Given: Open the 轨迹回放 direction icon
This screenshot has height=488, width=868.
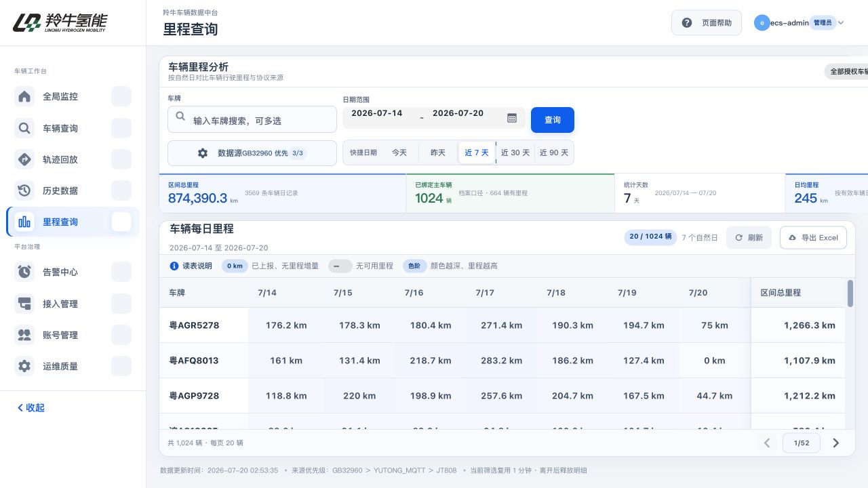Looking at the screenshot, I should 24,159.
